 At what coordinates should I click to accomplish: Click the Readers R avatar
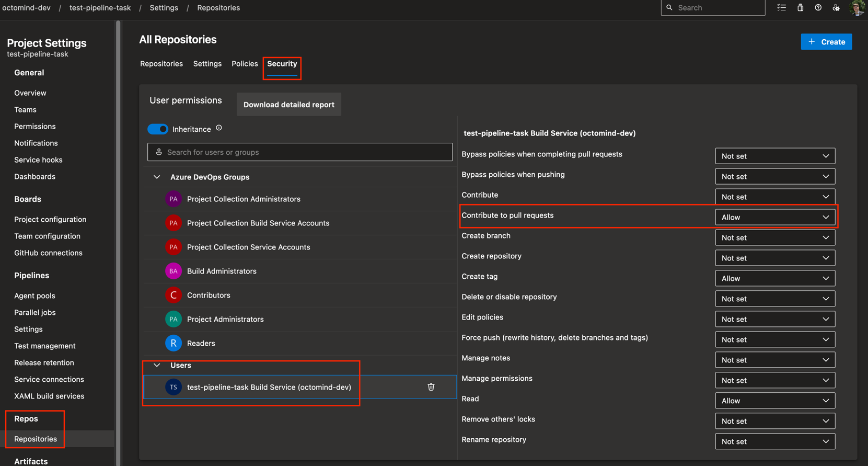click(x=173, y=343)
